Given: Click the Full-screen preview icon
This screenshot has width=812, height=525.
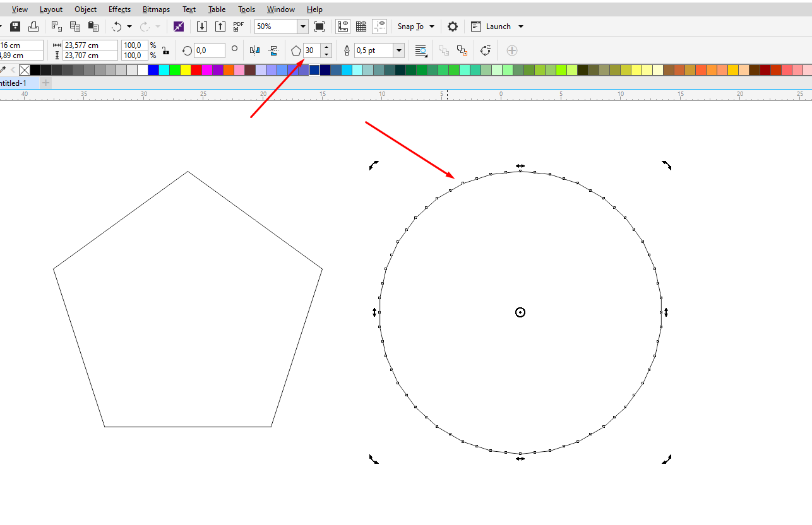Looking at the screenshot, I should 319,27.
